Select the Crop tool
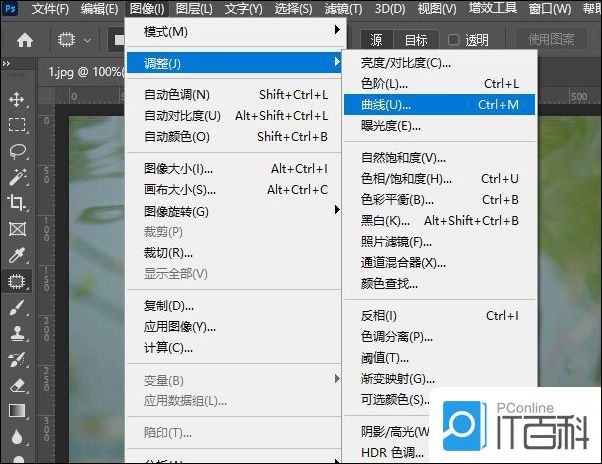The image size is (602, 464). click(x=18, y=203)
